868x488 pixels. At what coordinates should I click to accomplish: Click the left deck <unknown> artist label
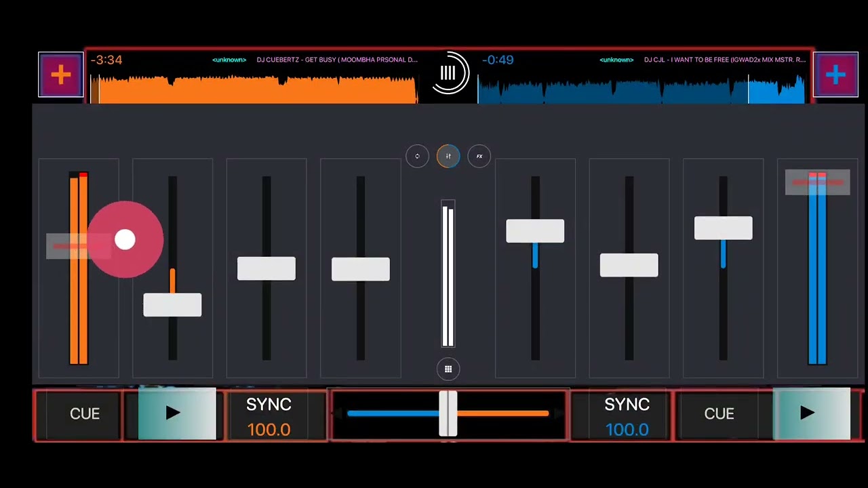coord(229,60)
